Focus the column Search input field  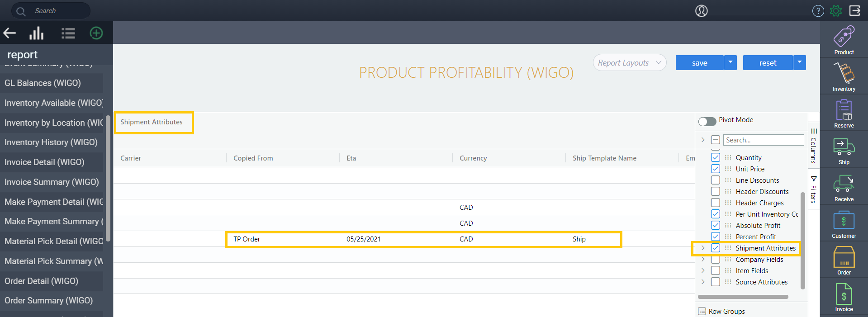(764, 140)
